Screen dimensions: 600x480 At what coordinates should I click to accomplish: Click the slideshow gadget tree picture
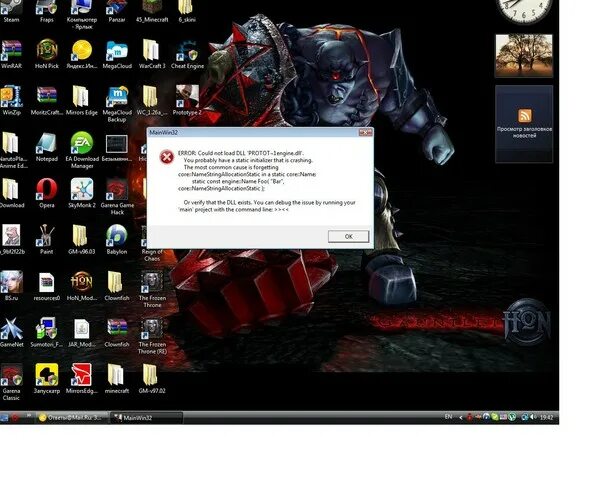(524, 56)
